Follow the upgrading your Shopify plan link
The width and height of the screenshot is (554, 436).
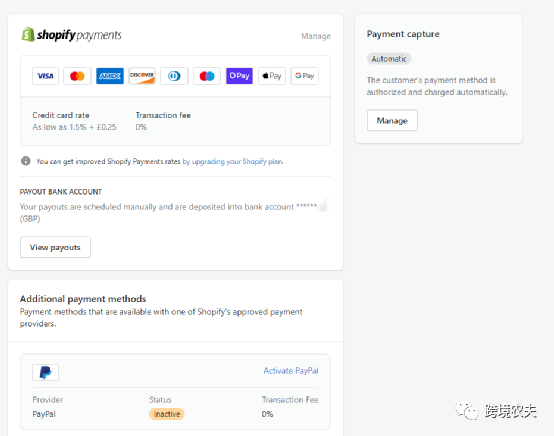233,161
